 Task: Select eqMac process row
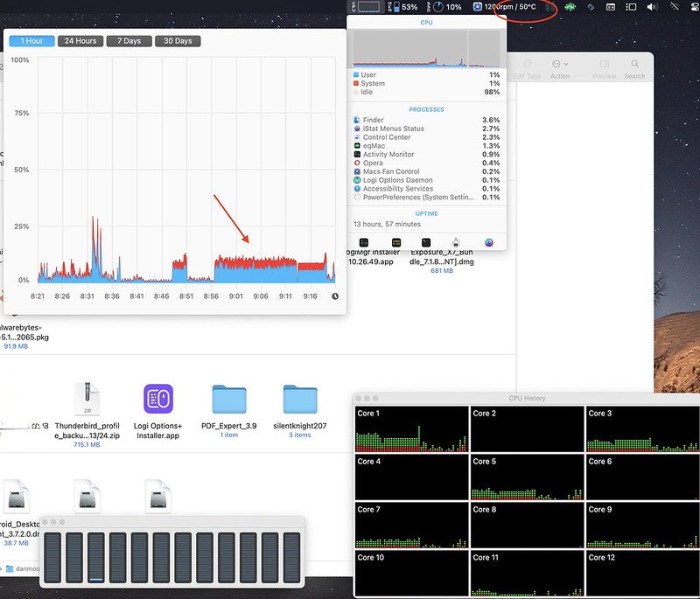(x=426, y=146)
